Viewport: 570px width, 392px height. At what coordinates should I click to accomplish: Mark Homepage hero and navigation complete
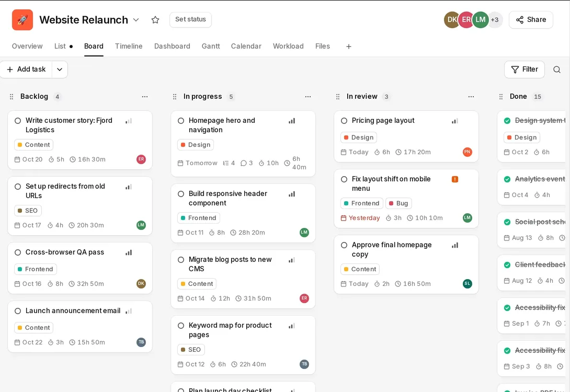[181, 121]
